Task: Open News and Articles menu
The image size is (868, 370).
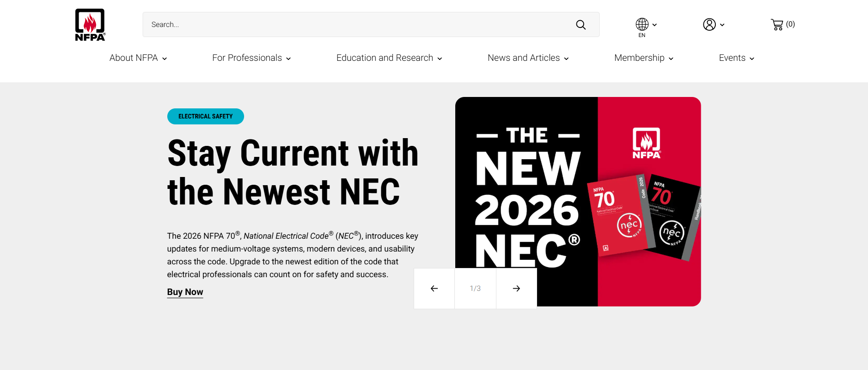Action: pos(528,58)
